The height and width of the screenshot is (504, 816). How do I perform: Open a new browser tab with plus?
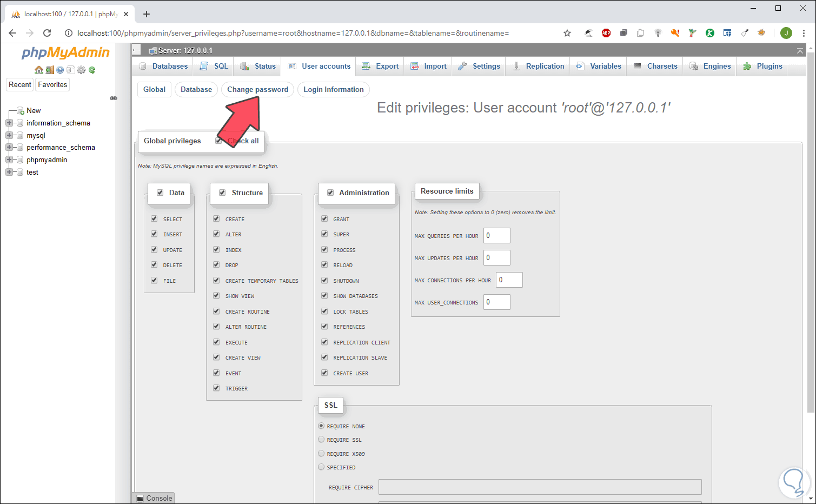pyautogui.click(x=147, y=14)
